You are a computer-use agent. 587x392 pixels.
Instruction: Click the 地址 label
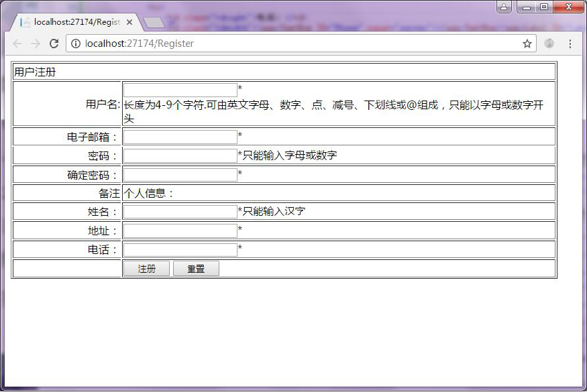104,231
